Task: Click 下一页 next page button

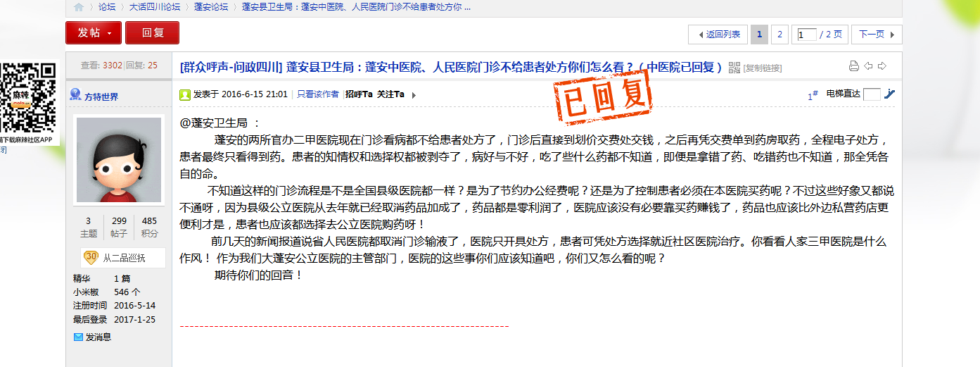Action: [x=876, y=34]
